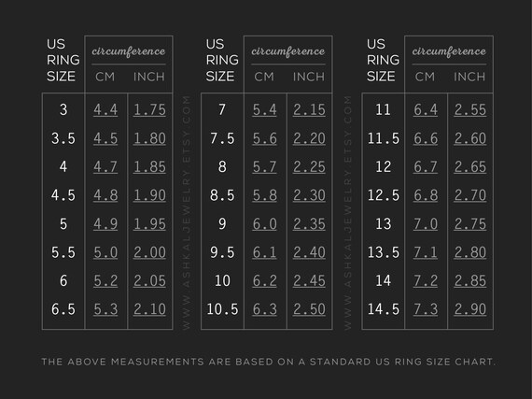
Task: Click ring size 6.5 in first table
Action: pos(63,309)
